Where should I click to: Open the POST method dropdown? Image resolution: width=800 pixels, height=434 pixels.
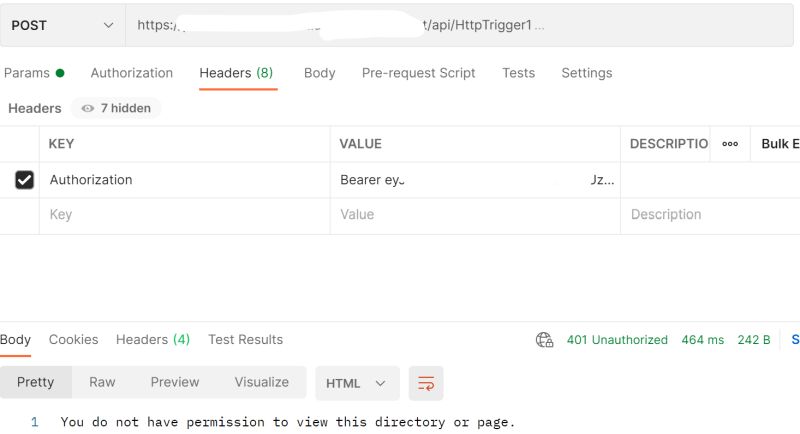click(x=62, y=25)
